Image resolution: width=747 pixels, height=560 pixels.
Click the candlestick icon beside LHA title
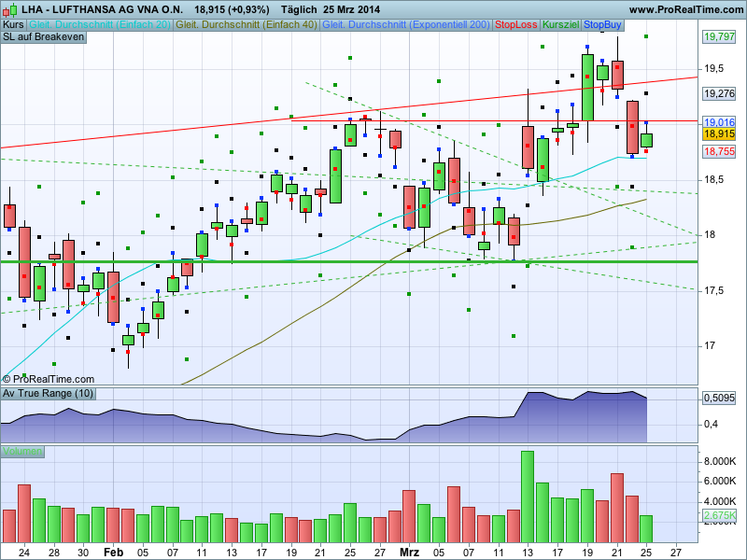(10, 9)
